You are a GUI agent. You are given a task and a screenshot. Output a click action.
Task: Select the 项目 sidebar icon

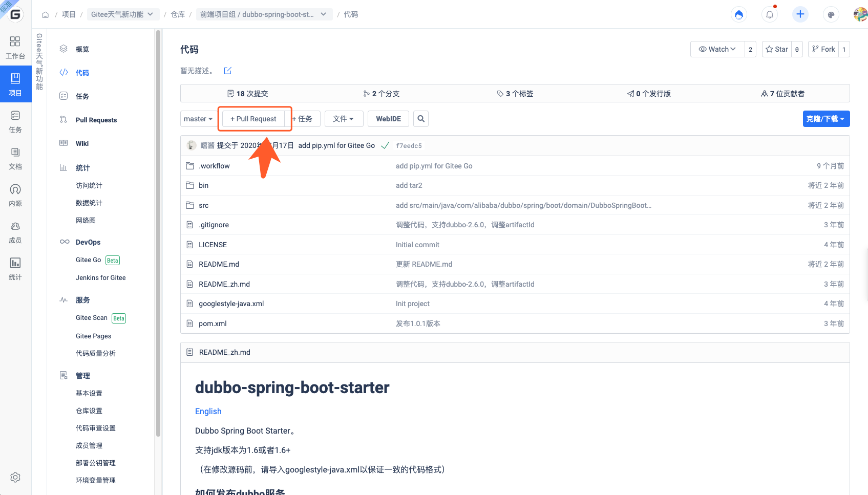(15, 84)
